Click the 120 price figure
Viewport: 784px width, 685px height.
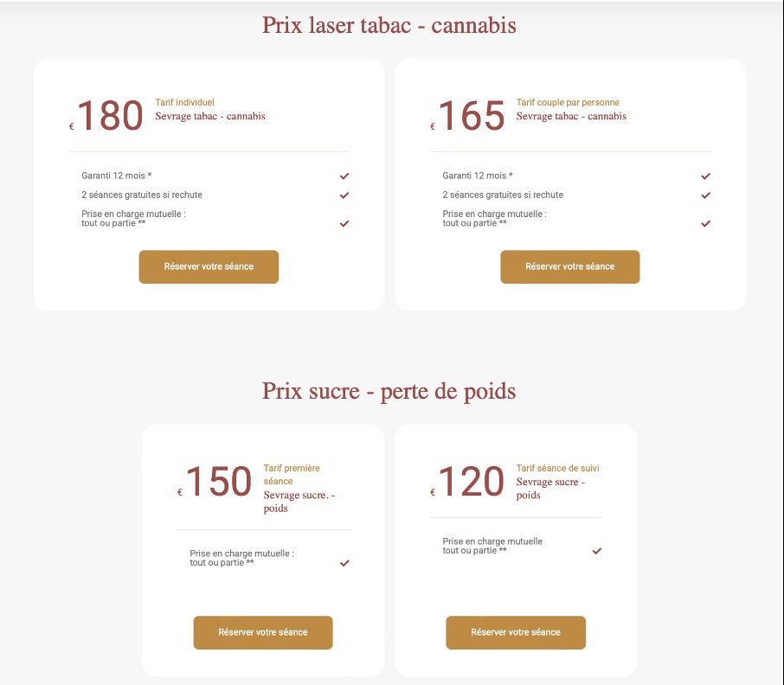coord(472,482)
